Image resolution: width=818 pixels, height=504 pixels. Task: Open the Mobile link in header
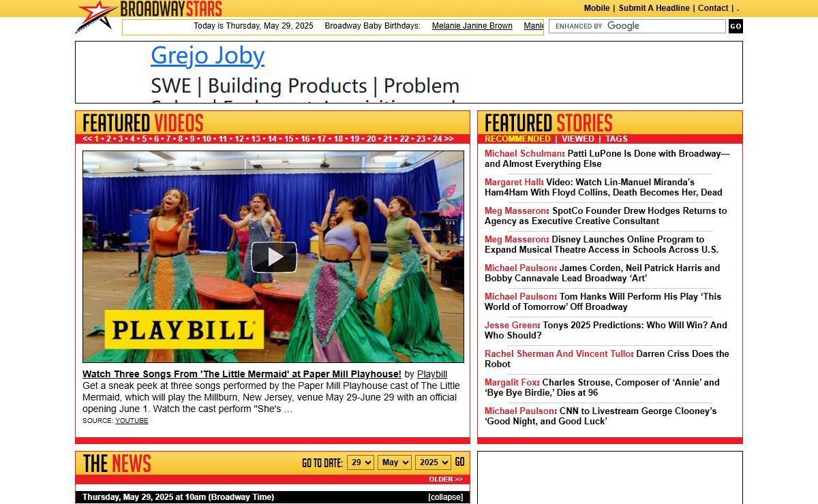pyautogui.click(x=597, y=8)
